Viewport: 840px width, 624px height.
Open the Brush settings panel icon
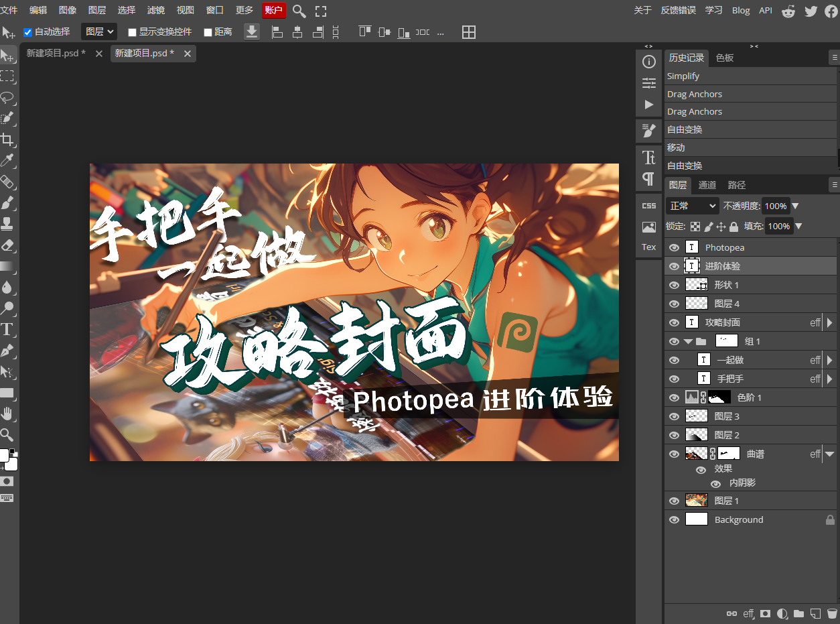pos(649,131)
